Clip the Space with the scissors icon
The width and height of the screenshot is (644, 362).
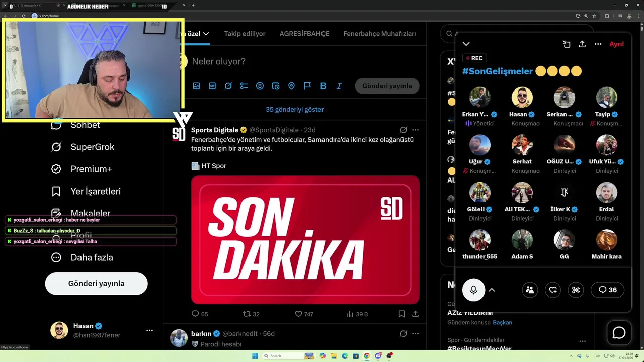pyautogui.click(x=576, y=290)
